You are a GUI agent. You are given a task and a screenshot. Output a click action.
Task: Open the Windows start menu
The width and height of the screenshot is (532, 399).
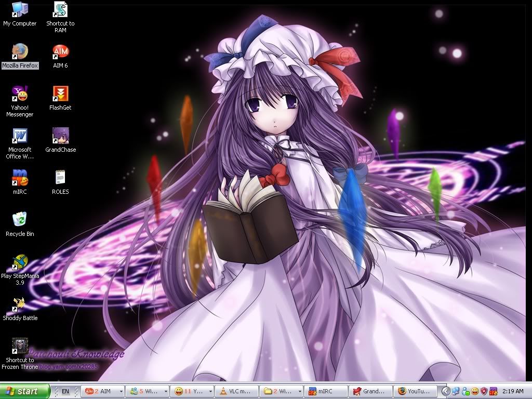24,391
